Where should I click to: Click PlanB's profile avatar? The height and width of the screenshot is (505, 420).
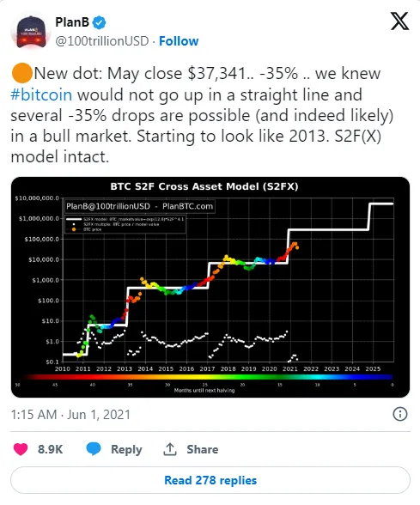(x=29, y=32)
